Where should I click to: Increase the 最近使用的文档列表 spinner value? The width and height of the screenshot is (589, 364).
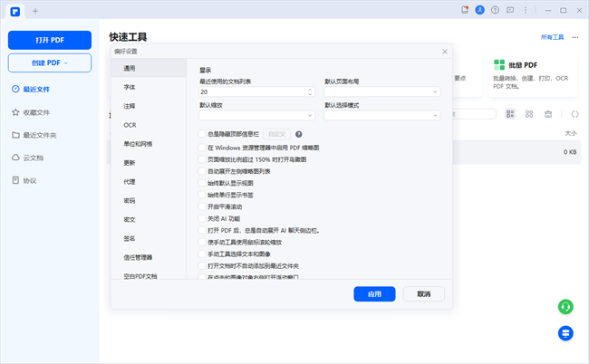[311, 90]
